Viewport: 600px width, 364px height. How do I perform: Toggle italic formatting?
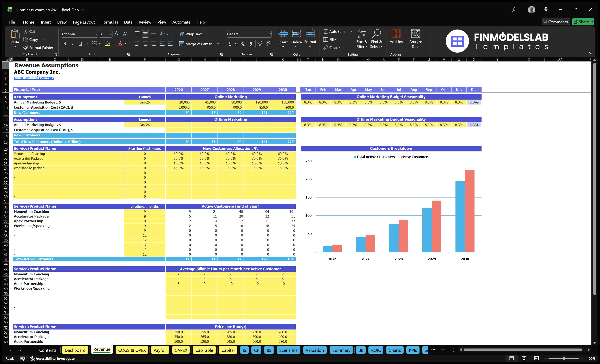[x=72, y=44]
